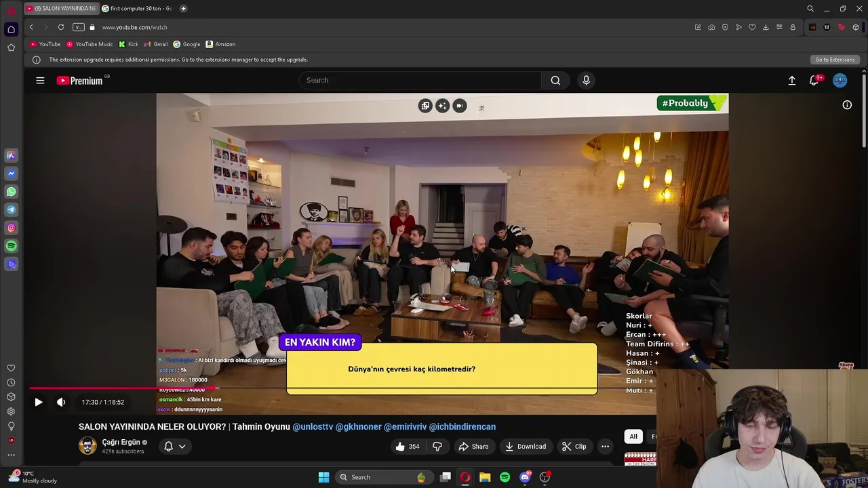Click the YouTube search magnifier button
The image size is (868, 488).
pos(555,80)
